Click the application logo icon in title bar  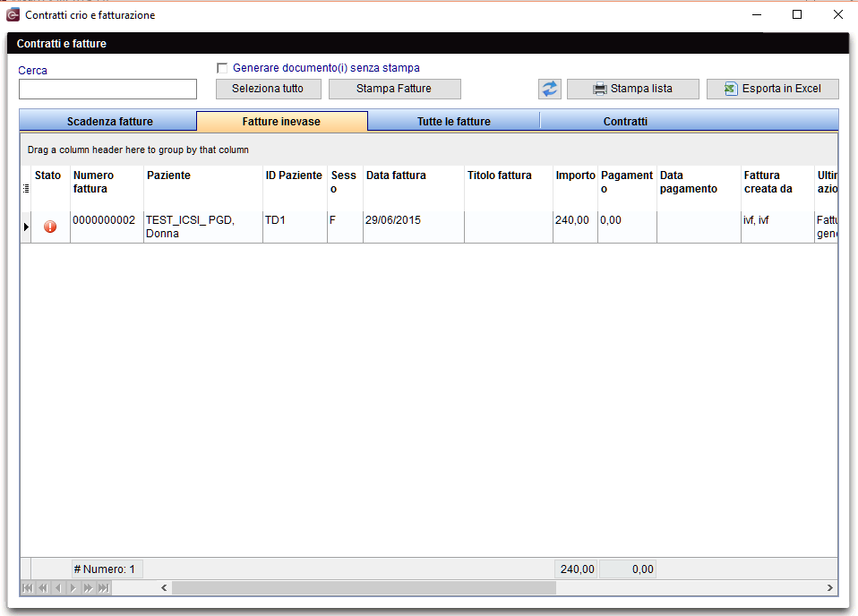[x=13, y=14]
